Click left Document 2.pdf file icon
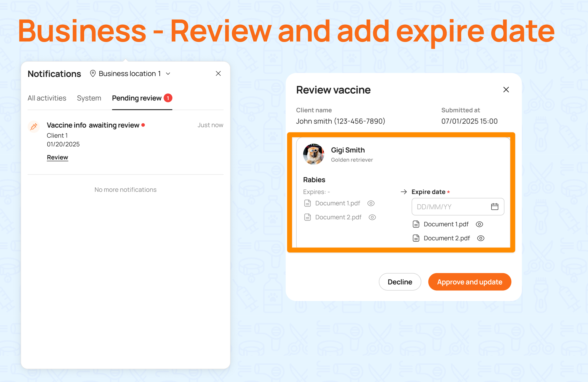 pyautogui.click(x=308, y=217)
